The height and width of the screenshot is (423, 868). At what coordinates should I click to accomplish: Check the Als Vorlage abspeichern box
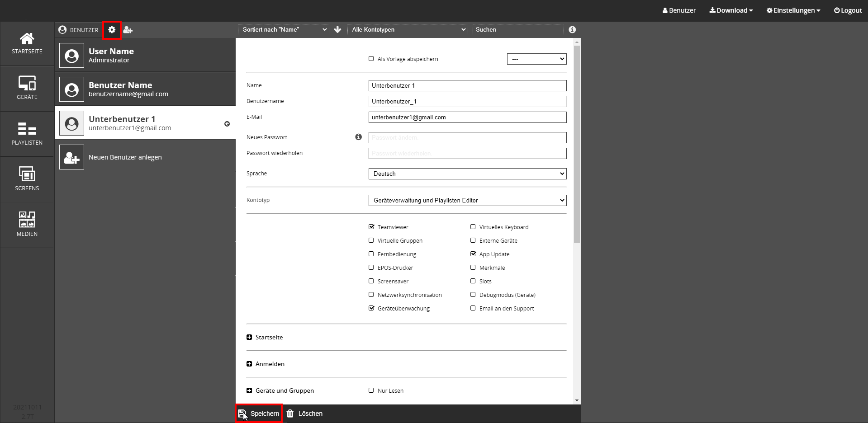click(371, 59)
